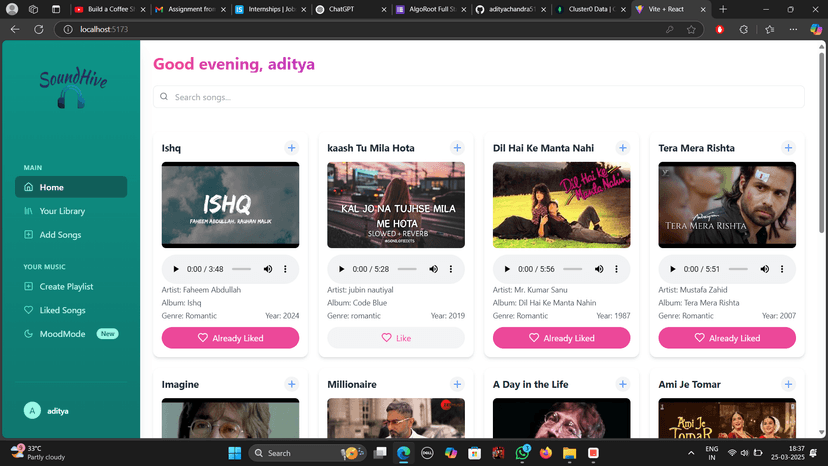Viewport: 828px width, 466px height.
Task: Go to Home in sidebar
Action: (x=71, y=187)
